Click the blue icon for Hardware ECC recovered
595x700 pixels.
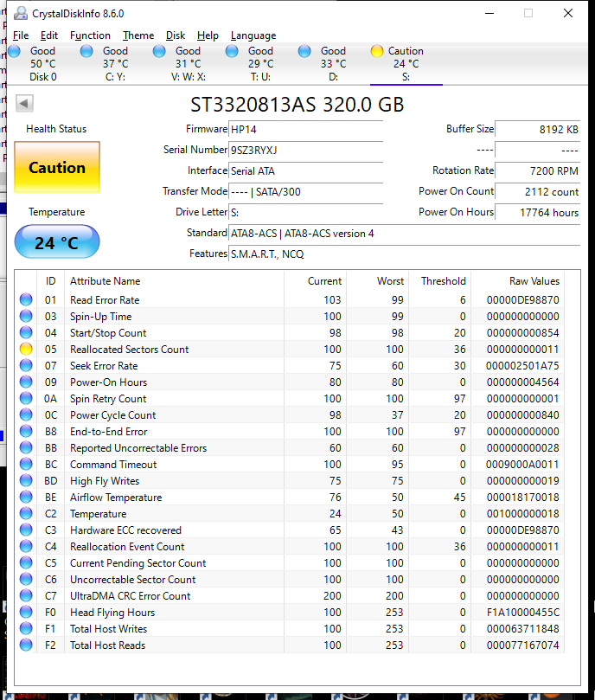point(26,530)
